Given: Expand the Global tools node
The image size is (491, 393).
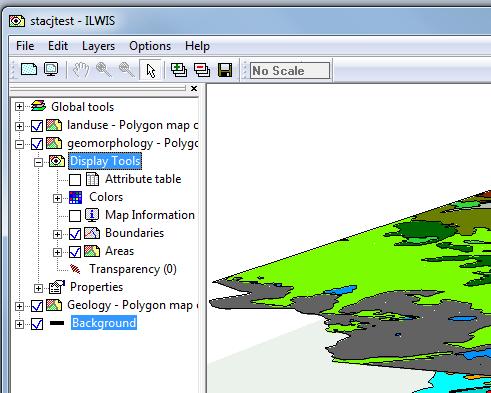Looking at the screenshot, I should click(x=19, y=107).
